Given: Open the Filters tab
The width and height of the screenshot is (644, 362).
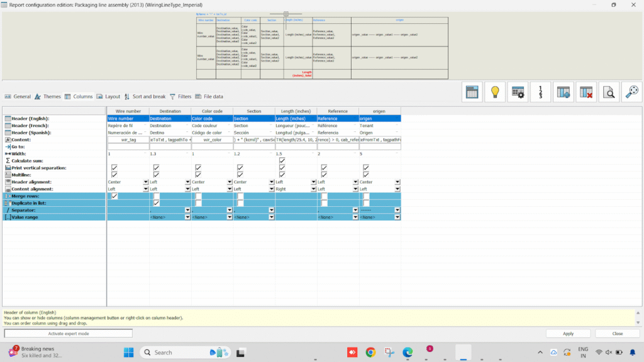Looking at the screenshot, I should coord(180,97).
